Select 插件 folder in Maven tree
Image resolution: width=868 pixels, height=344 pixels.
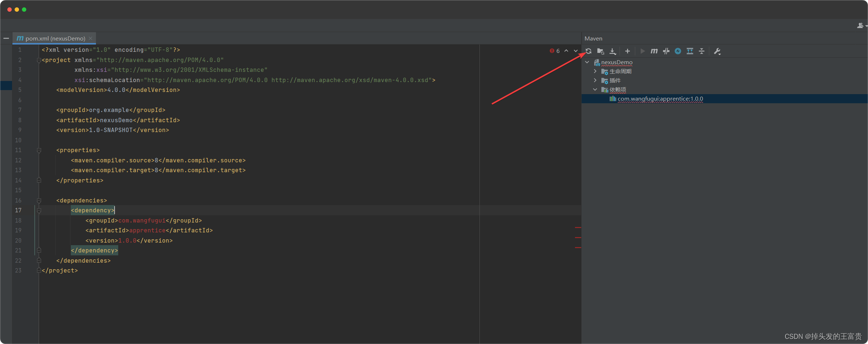point(615,81)
